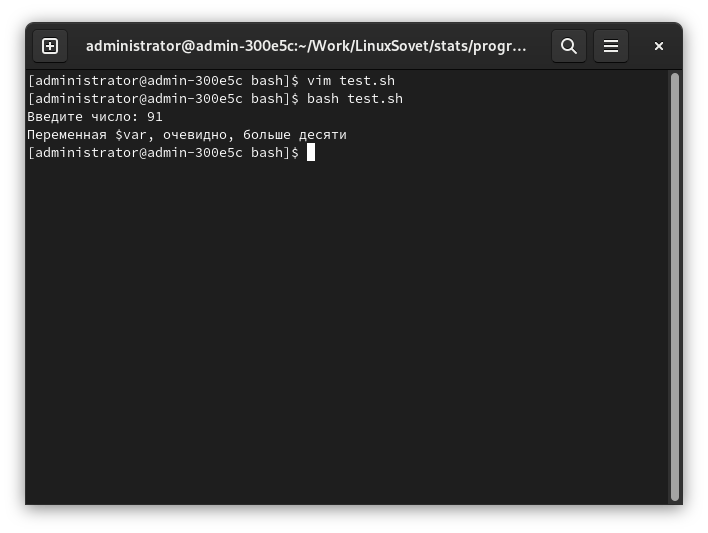Click the 'Введите число' prompt text
This screenshot has height=533, width=708.
(82, 116)
